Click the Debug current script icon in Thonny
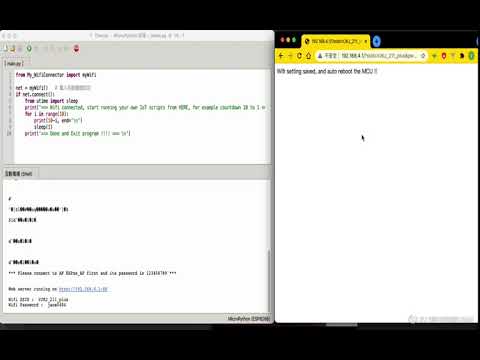This screenshot has height=360, width=480. [36, 49]
